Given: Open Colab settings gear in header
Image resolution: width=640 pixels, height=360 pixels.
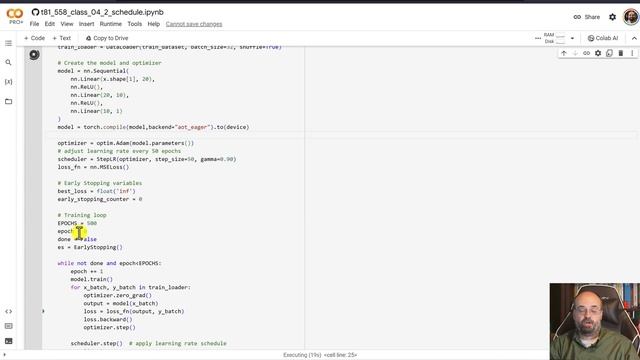Looking at the screenshot, I should [x=612, y=17].
